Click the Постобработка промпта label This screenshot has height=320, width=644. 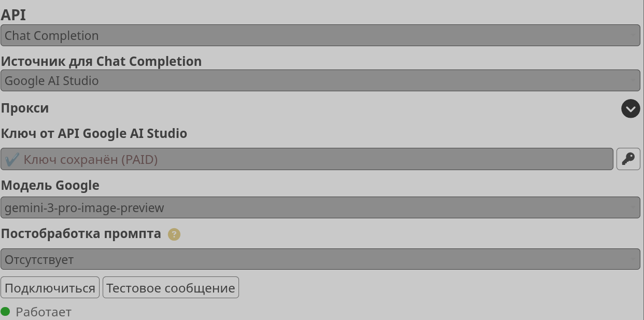pos(81,234)
